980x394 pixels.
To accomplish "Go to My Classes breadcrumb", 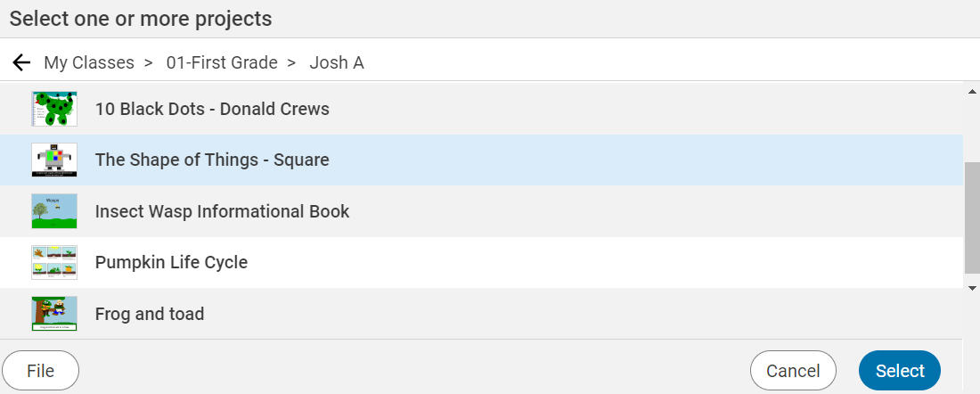I will tap(89, 62).
